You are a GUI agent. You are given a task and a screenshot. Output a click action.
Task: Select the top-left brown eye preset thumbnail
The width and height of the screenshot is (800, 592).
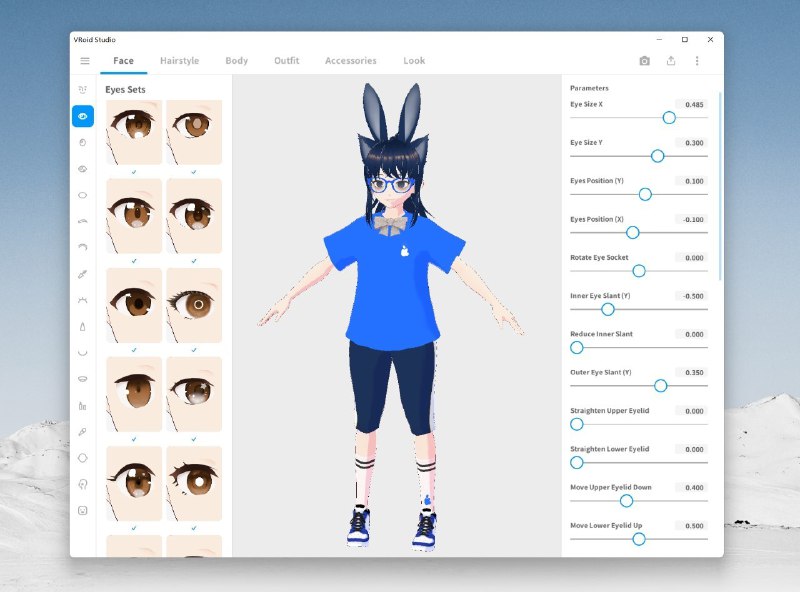tap(133, 133)
